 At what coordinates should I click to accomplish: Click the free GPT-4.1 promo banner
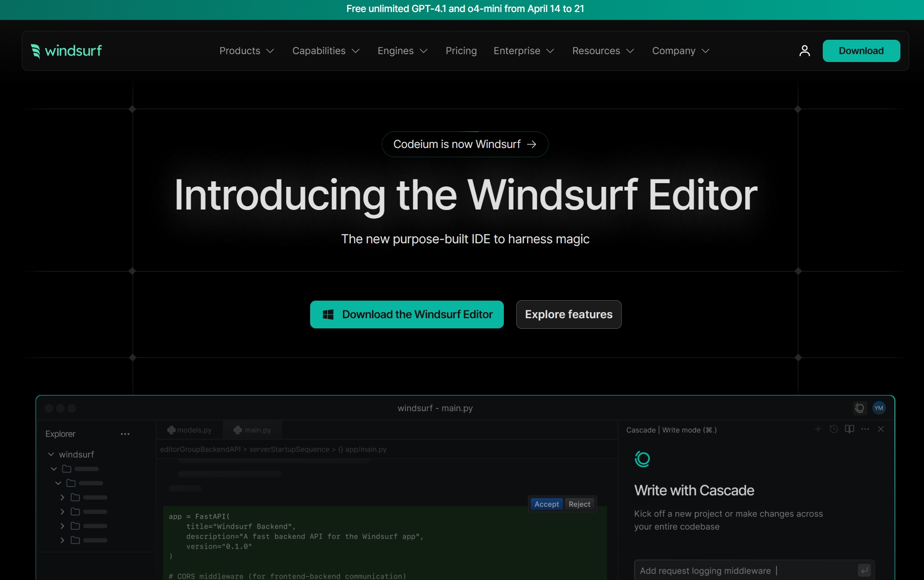coord(465,9)
